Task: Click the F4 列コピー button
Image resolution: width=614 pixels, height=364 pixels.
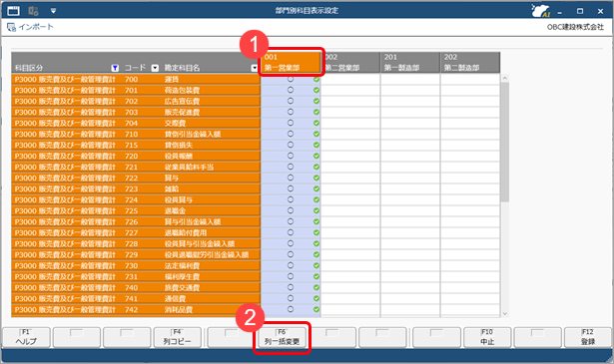Action: [178, 337]
